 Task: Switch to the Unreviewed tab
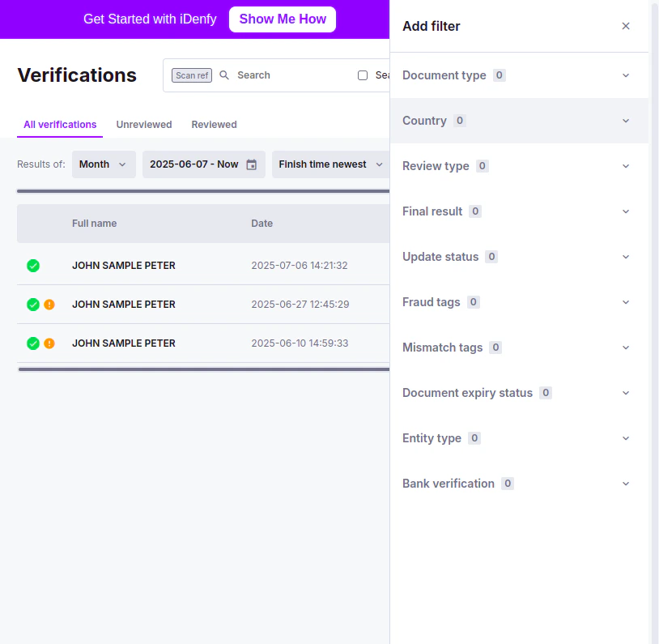tap(144, 125)
